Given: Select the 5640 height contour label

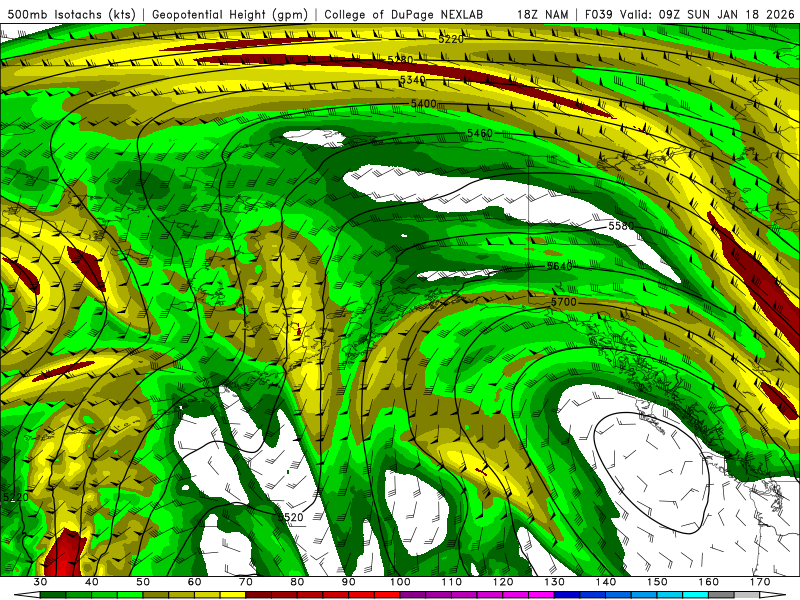Looking at the screenshot, I should pos(560,266).
